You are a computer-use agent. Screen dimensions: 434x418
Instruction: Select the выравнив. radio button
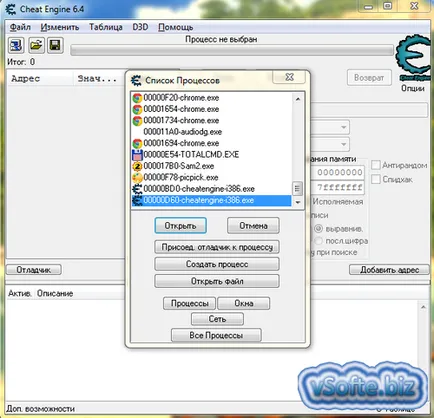pyautogui.click(x=319, y=229)
